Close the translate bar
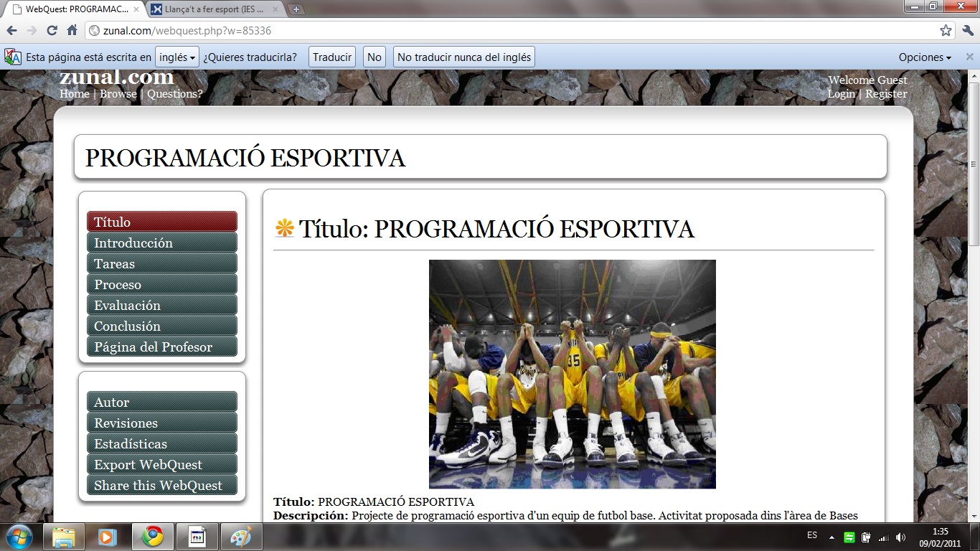This screenshot has width=980, height=551. point(969,57)
